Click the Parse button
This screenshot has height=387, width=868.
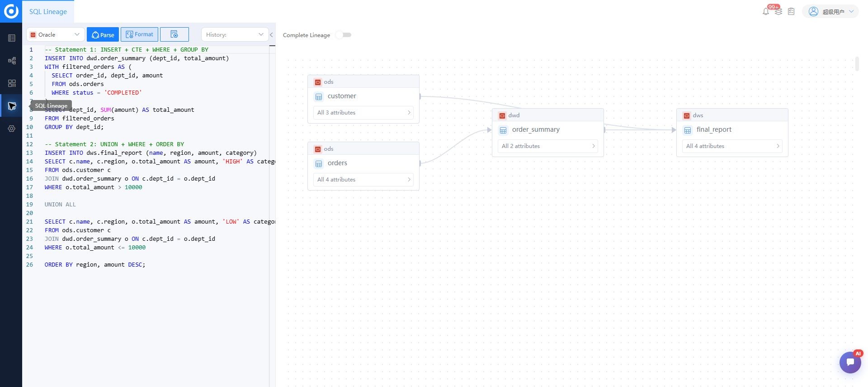point(103,34)
